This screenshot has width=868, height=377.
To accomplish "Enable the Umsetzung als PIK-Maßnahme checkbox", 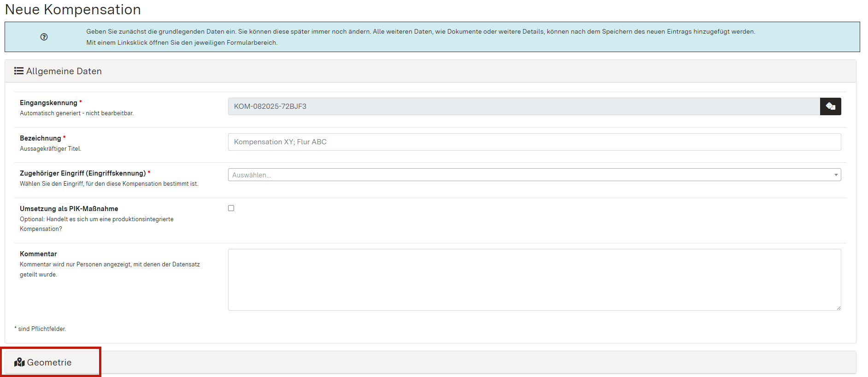I will click(231, 208).
